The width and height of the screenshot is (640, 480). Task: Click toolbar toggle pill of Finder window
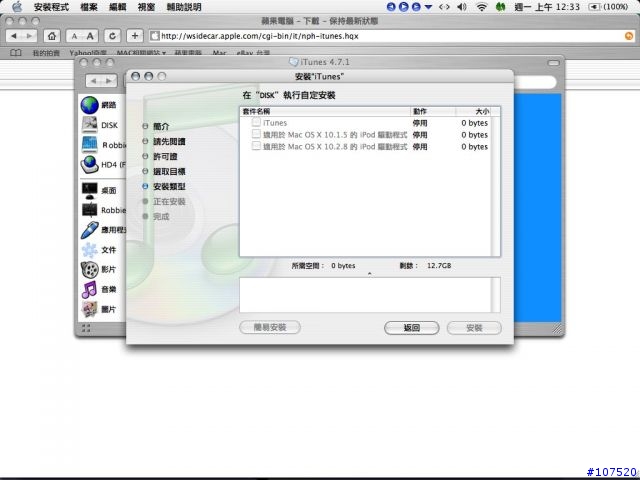(553, 63)
